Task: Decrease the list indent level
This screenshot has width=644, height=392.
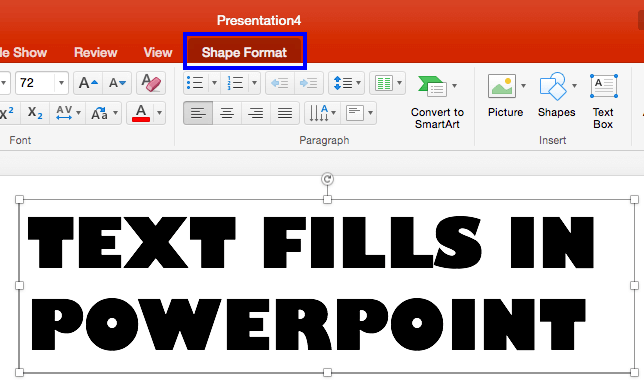Action: [x=280, y=83]
